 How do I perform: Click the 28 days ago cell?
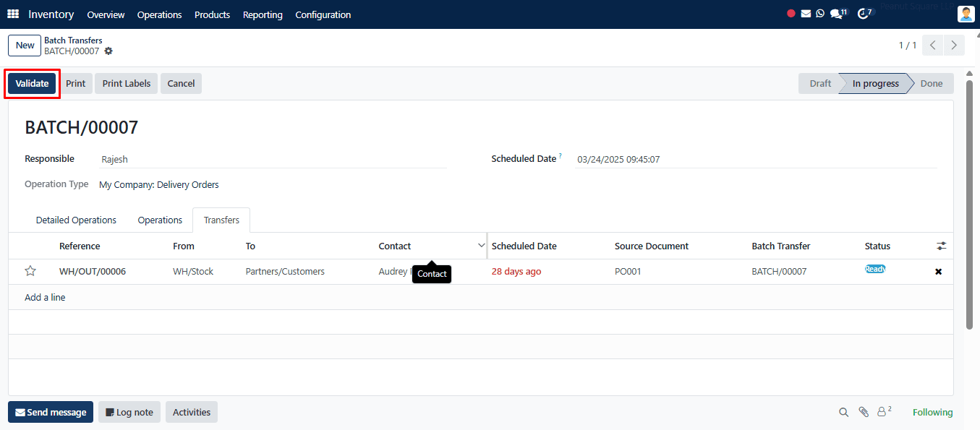(x=516, y=272)
